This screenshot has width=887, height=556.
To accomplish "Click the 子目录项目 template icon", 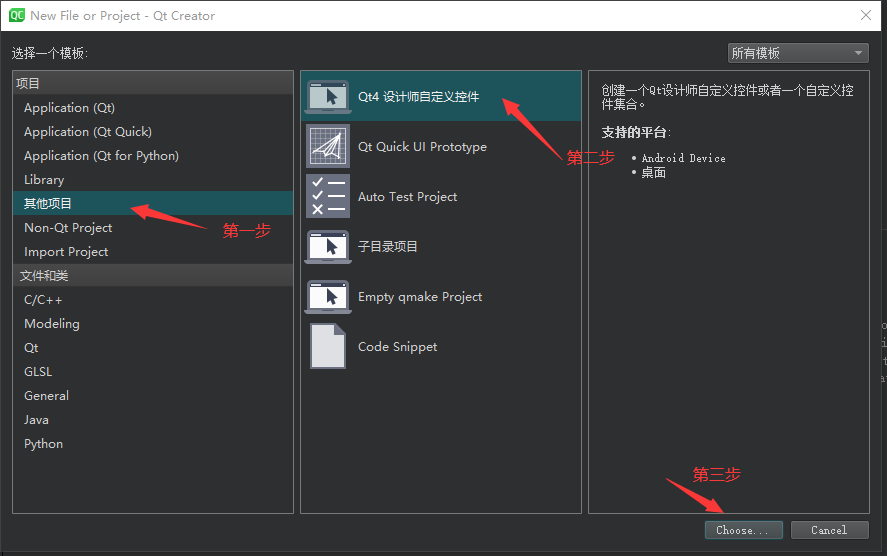I will (328, 247).
